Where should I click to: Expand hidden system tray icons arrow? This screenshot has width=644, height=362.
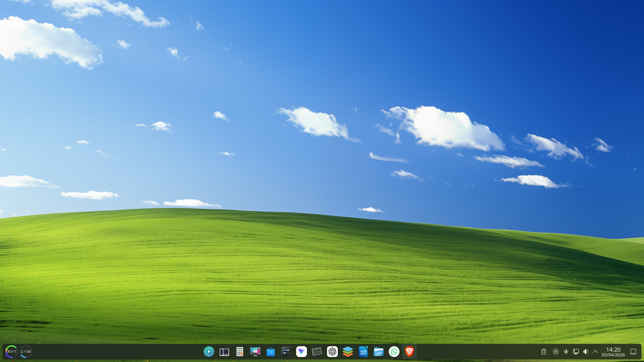point(595,352)
